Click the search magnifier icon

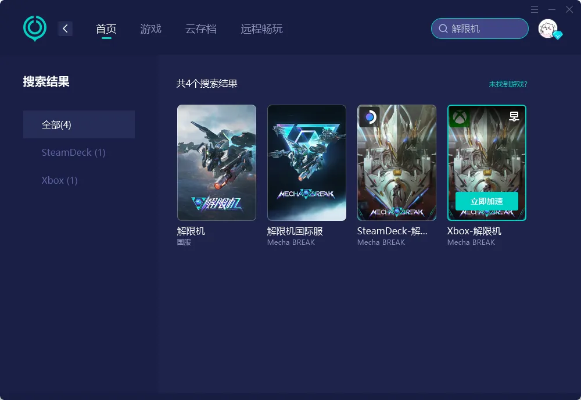coord(443,29)
